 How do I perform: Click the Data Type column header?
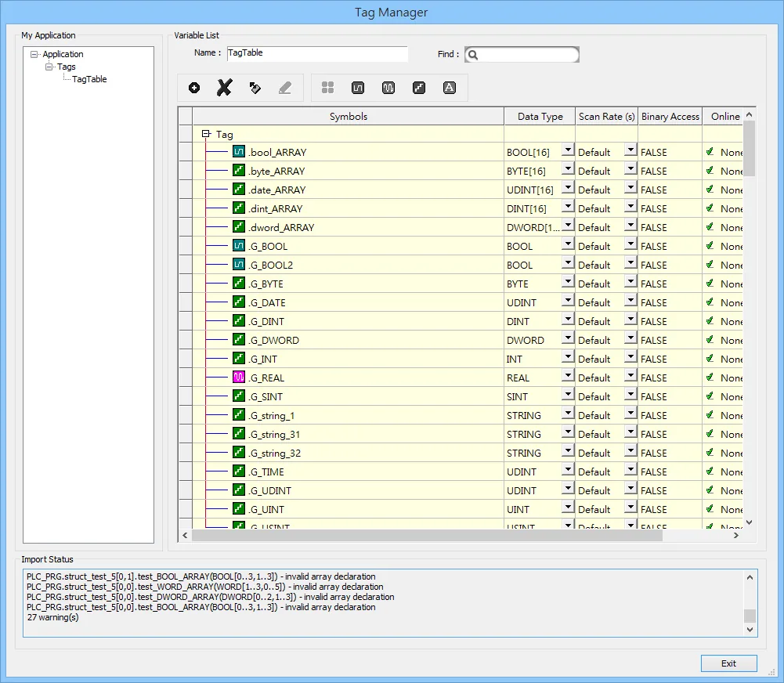pyautogui.click(x=540, y=116)
